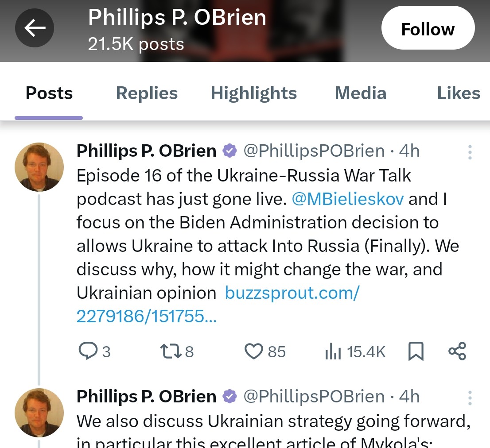Open the more options menu on first post

470,152
